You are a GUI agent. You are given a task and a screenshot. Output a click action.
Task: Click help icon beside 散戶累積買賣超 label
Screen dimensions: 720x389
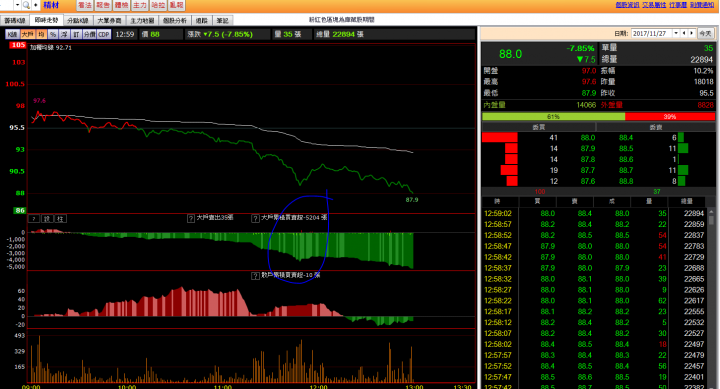255,276
